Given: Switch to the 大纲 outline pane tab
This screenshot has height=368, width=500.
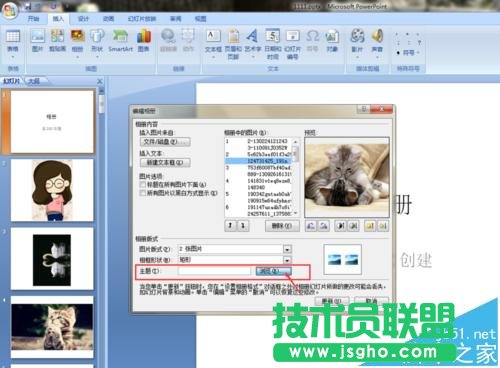Looking at the screenshot, I should 34,81.
